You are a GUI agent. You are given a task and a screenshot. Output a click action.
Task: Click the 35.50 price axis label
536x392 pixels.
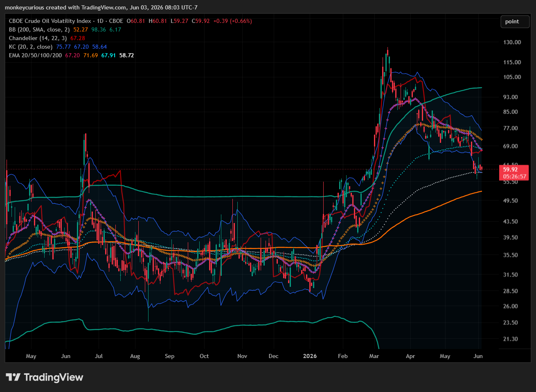tap(511, 255)
